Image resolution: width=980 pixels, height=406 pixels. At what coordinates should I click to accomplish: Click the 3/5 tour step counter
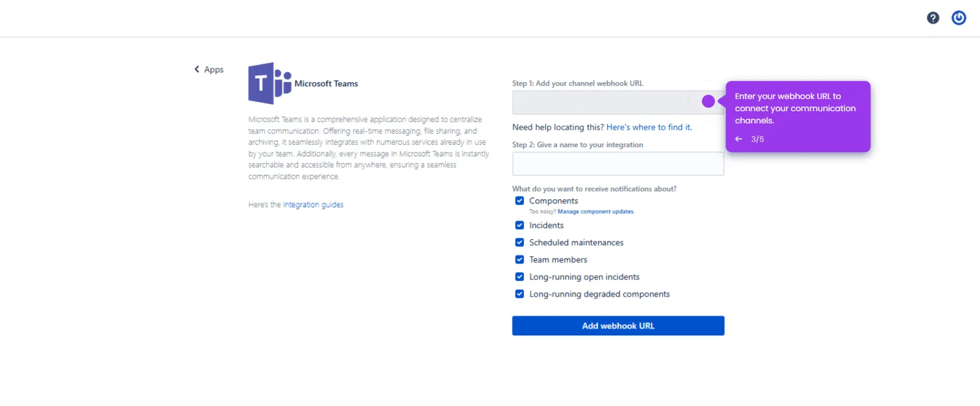[x=757, y=139]
